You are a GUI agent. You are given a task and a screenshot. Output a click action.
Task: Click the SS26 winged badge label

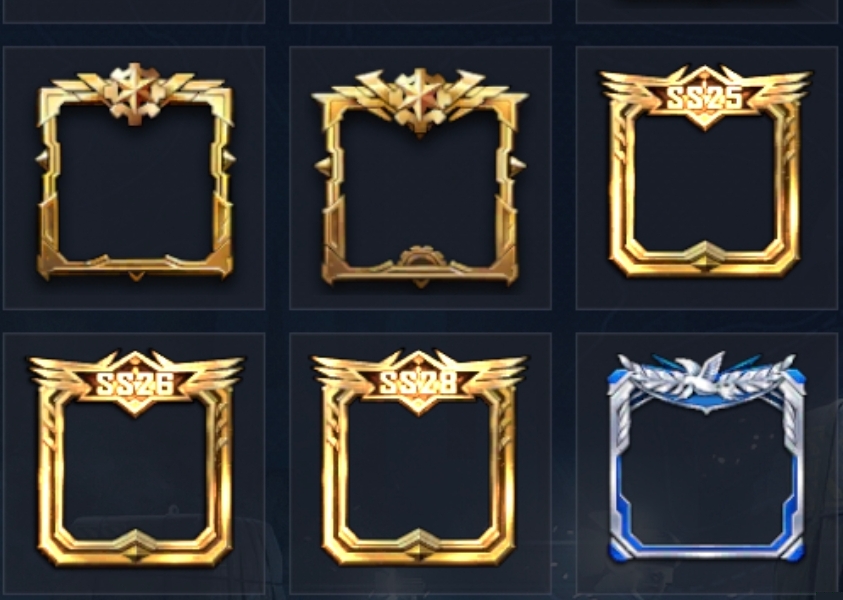[x=135, y=384]
